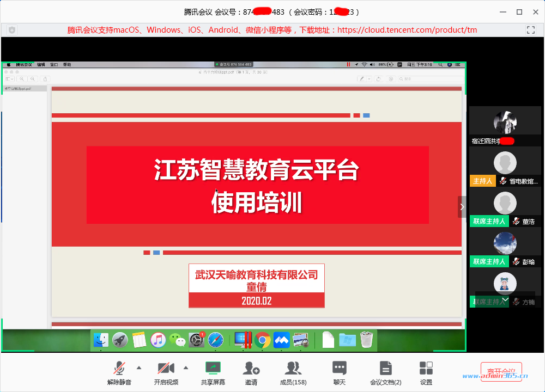Open iTunes music icon in dock
Screen dimensions: 545x392
(x=158, y=340)
